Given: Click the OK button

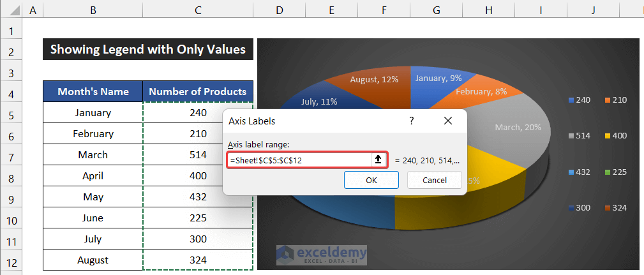Looking at the screenshot, I should coord(371,180).
